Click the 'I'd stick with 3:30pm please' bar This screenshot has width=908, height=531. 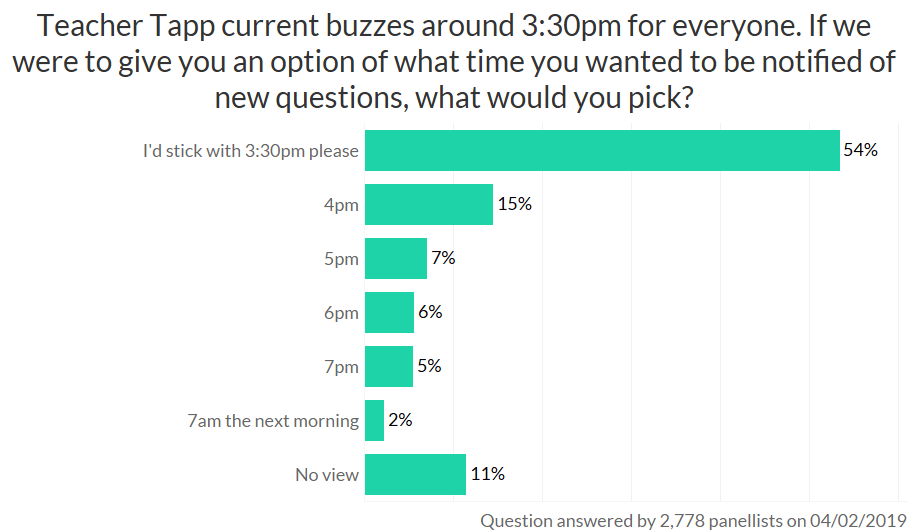(x=602, y=151)
